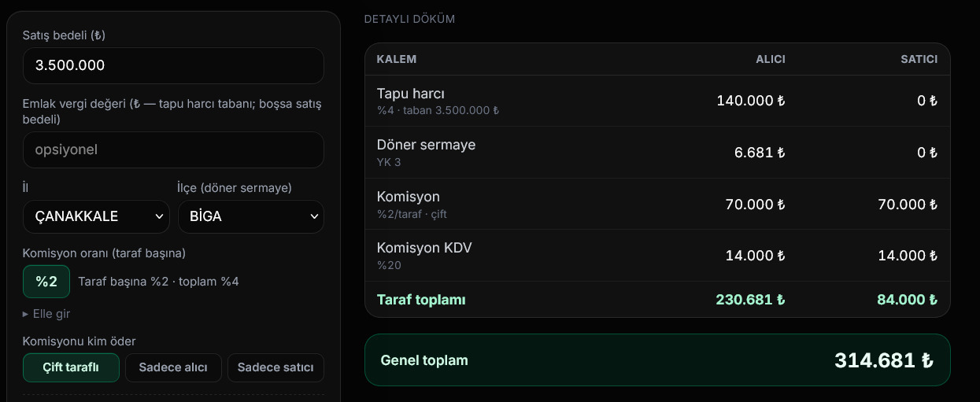Screen dimensions: 980x402
Task: Click the Tapu harcı row label
Action: pyautogui.click(x=411, y=94)
